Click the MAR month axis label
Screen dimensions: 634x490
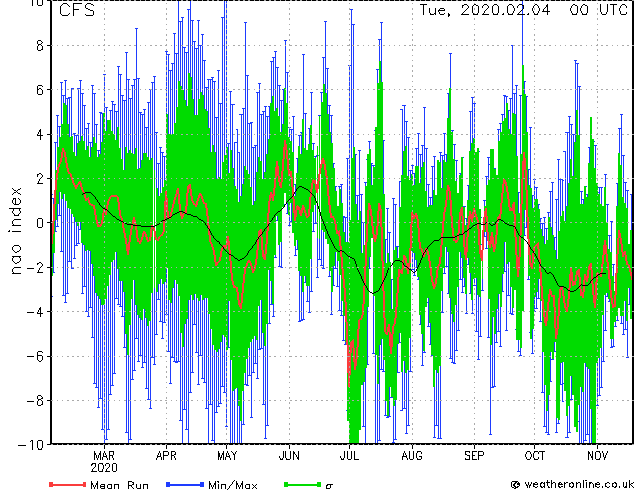pyautogui.click(x=104, y=456)
